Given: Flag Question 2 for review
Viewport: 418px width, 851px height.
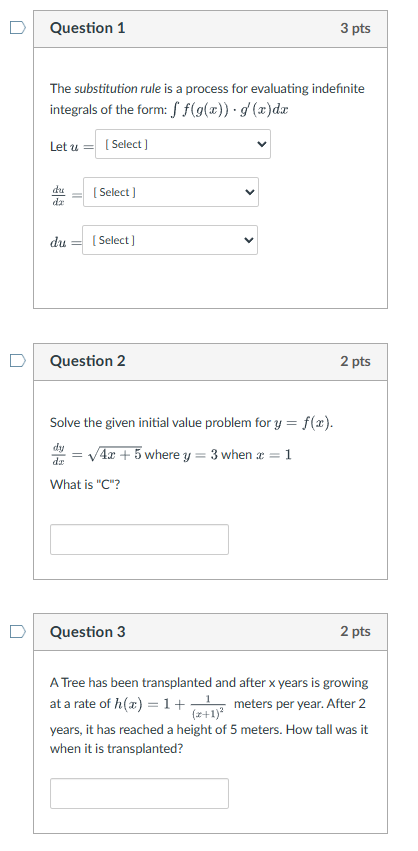Looking at the screenshot, I should click(18, 360).
